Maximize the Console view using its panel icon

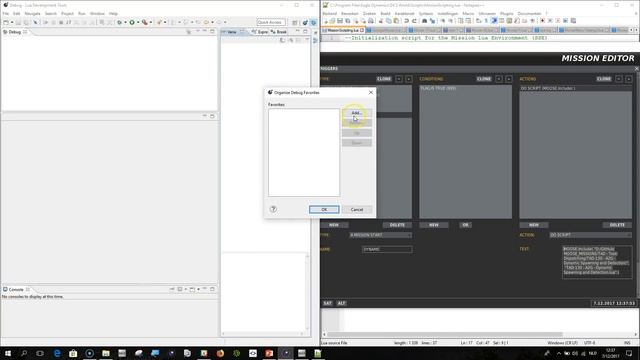(x=212, y=289)
